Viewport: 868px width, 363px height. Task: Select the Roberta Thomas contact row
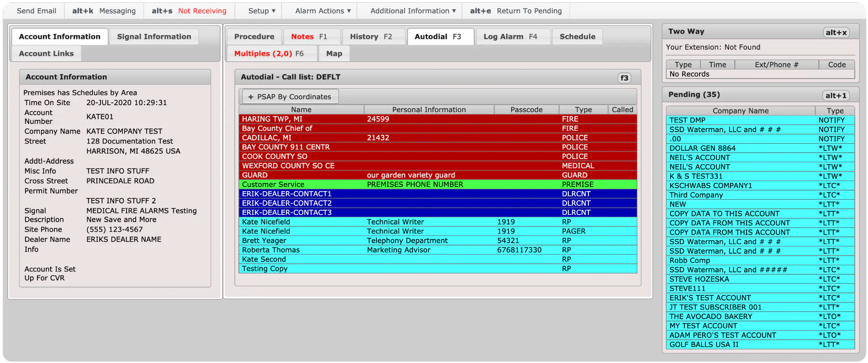pyautogui.click(x=438, y=250)
